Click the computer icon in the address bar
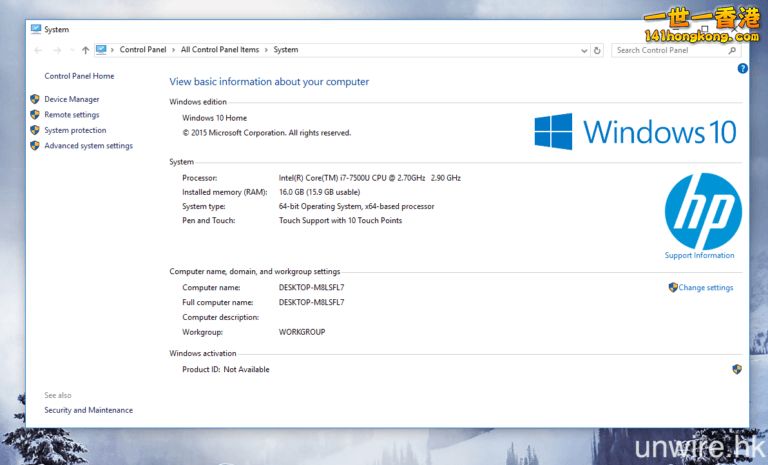768x465 pixels. click(101, 49)
